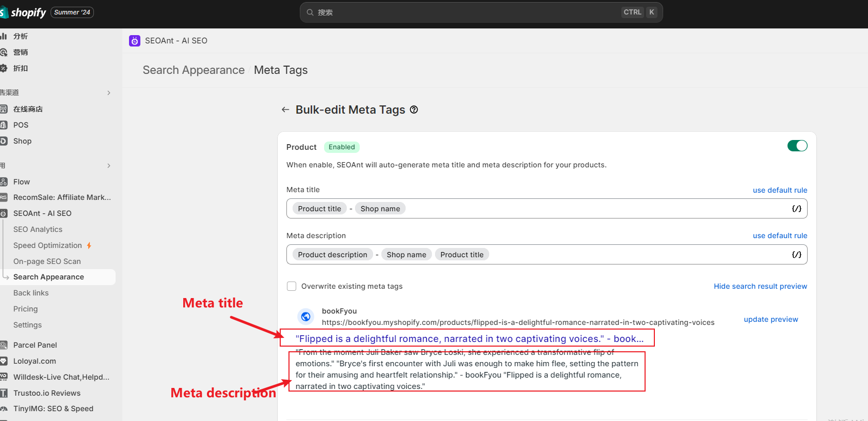Click use default rule for Meta description

(x=780, y=236)
